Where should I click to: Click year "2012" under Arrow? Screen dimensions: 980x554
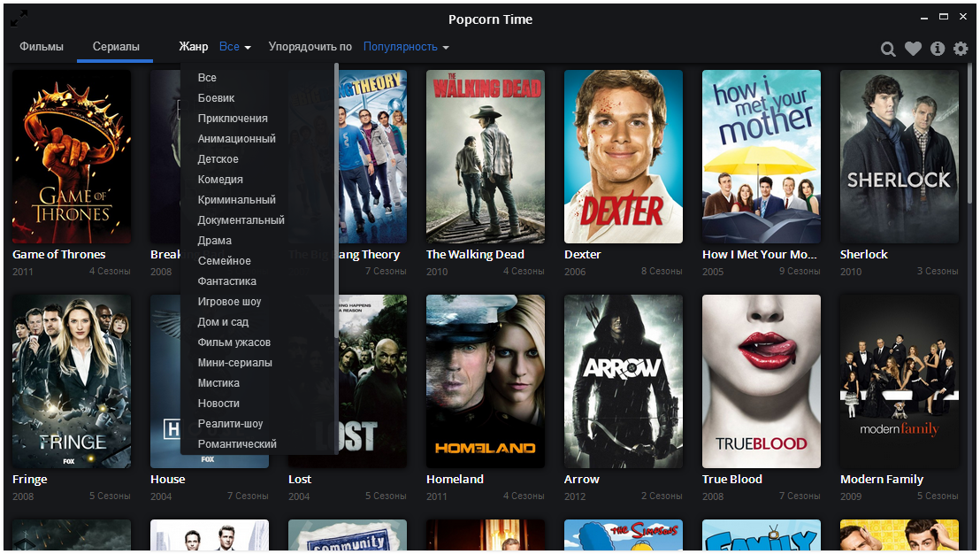(575, 496)
